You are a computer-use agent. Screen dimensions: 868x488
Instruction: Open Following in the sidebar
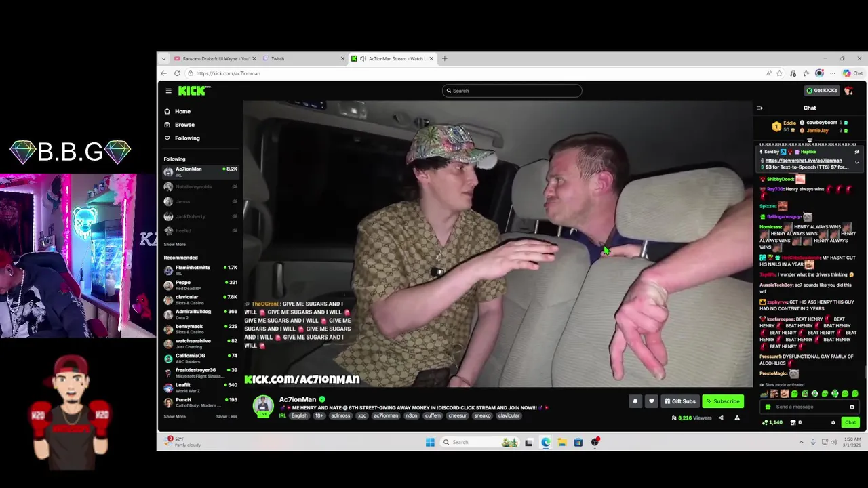[182, 138]
